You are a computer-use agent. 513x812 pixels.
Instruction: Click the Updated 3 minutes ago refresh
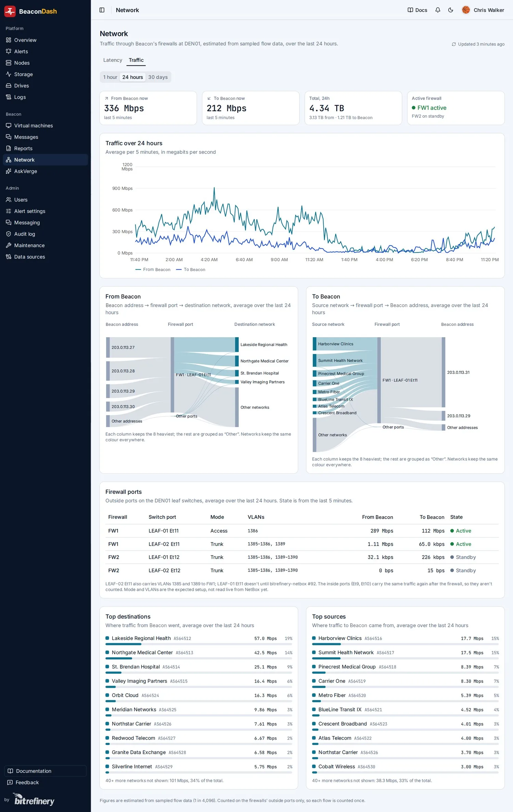tap(478, 44)
